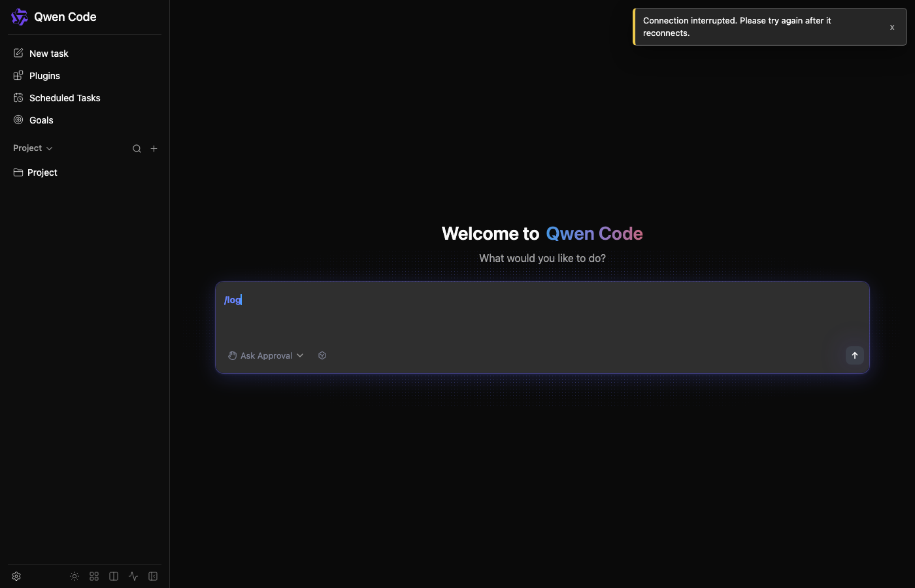915x588 pixels.
Task: Click the 'What would you like to do?' text
Action: pyautogui.click(x=542, y=258)
